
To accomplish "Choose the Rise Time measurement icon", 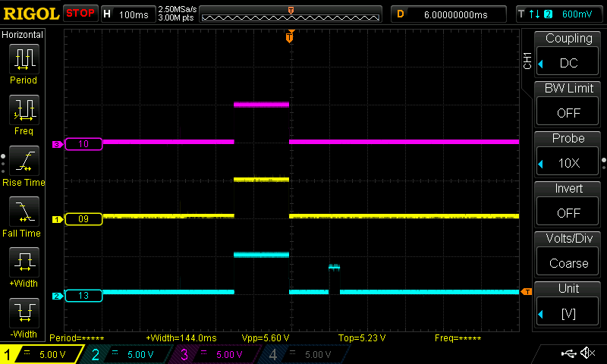I will point(24,162).
